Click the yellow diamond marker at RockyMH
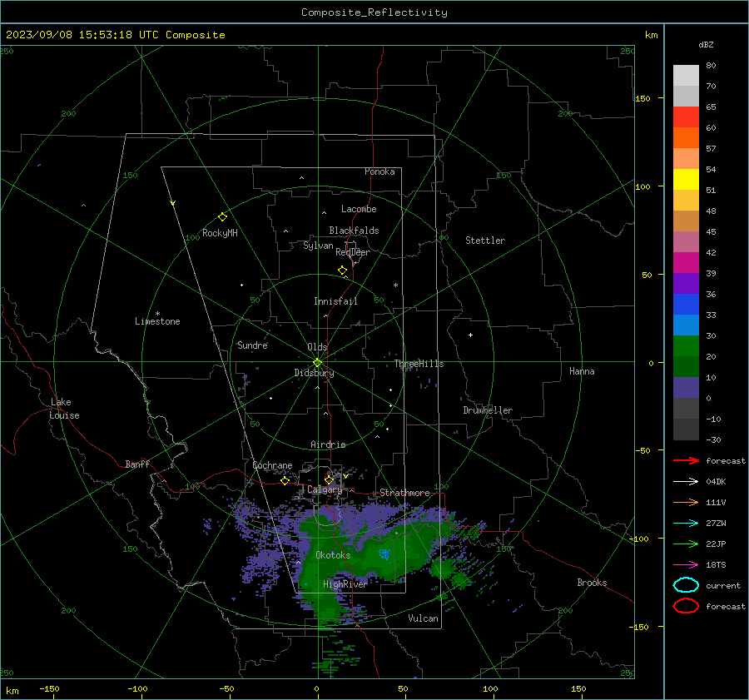This screenshot has height=700, width=749. click(222, 217)
